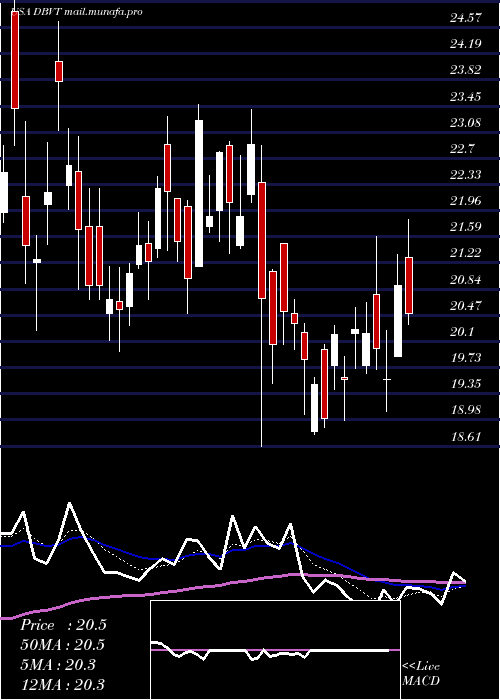Click the 23.08 price axis label
Screen dimensions: 500x700
(466, 123)
